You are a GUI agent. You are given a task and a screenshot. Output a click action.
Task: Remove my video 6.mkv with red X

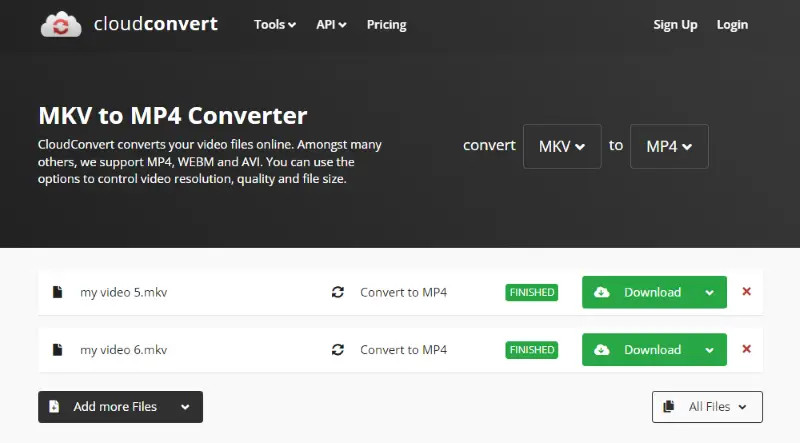click(x=746, y=349)
